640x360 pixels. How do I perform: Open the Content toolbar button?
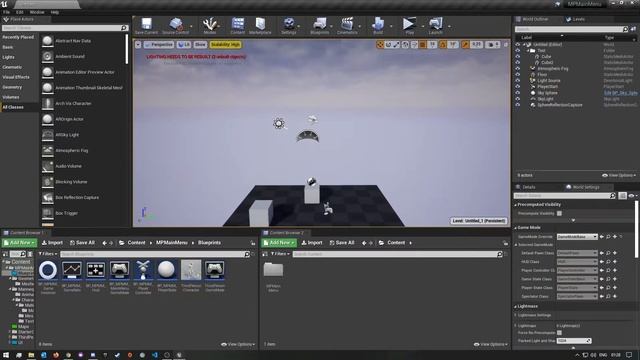[238, 26]
